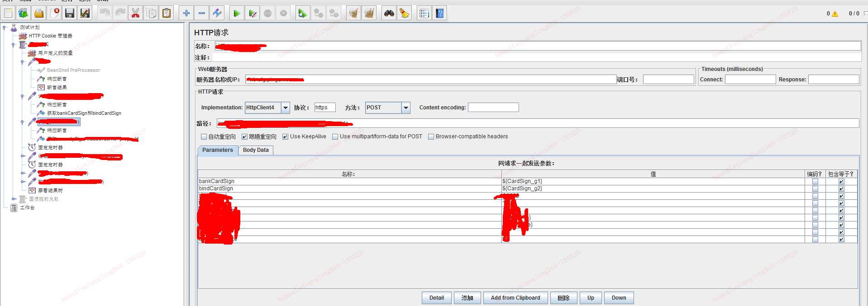Click the Search binoculars icon
868x306 pixels.
pos(389,14)
